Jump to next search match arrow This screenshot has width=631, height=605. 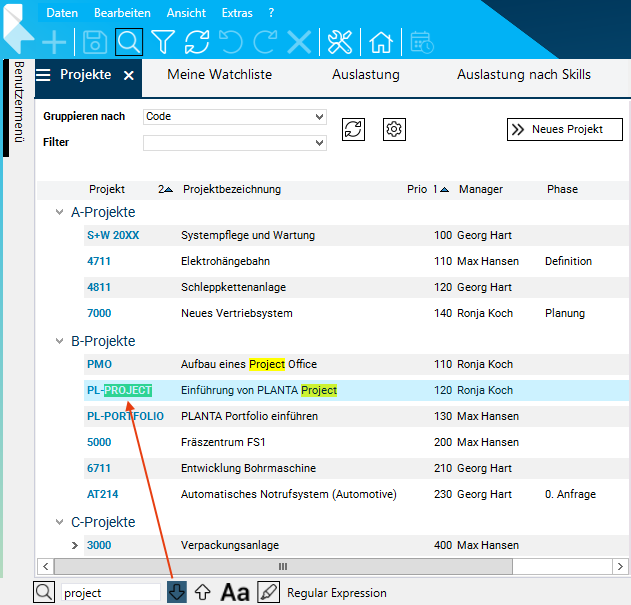tap(177, 592)
